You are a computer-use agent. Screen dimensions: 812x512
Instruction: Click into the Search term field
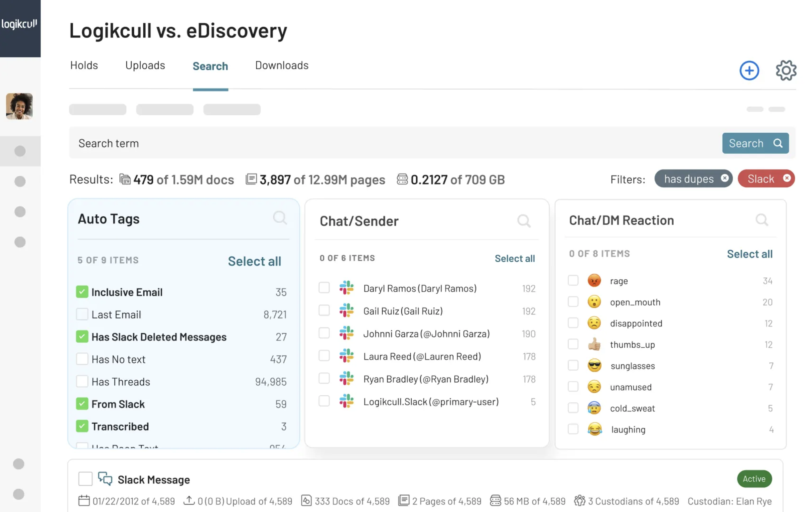coord(395,143)
